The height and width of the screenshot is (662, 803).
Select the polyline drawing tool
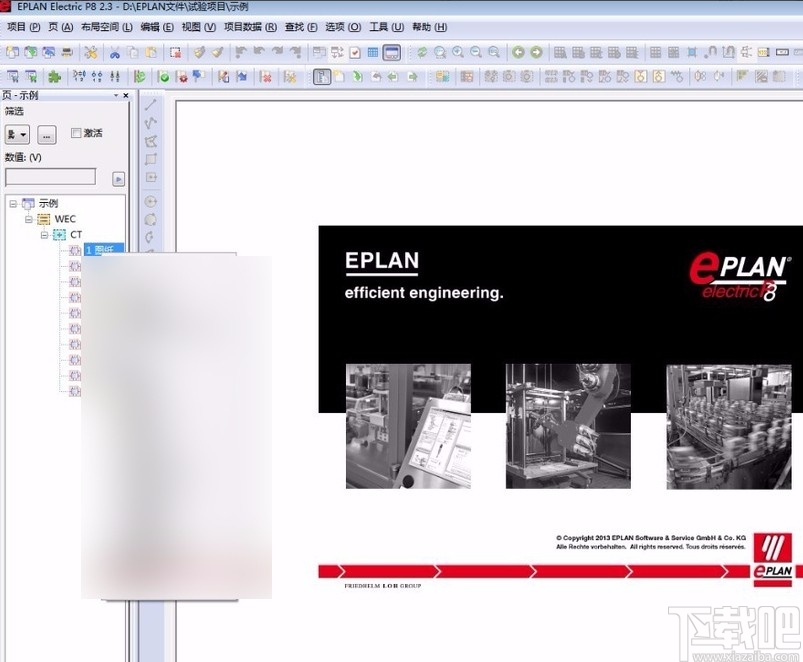[151, 123]
